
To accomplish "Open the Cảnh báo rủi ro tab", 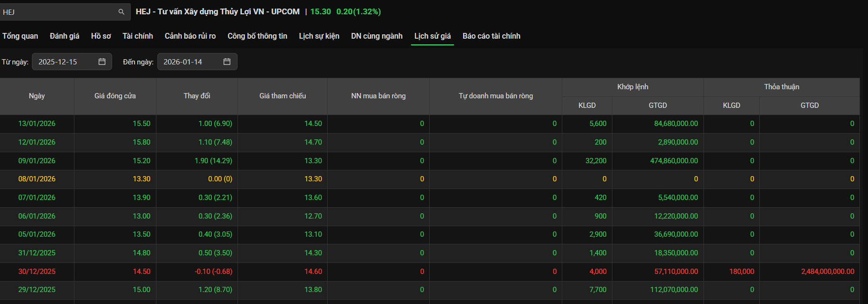I will pyautogui.click(x=190, y=36).
